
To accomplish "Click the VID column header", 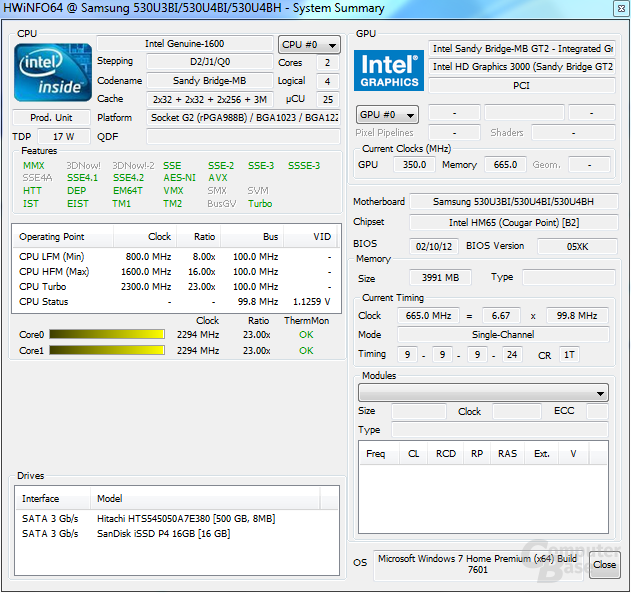I will pos(312,237).
